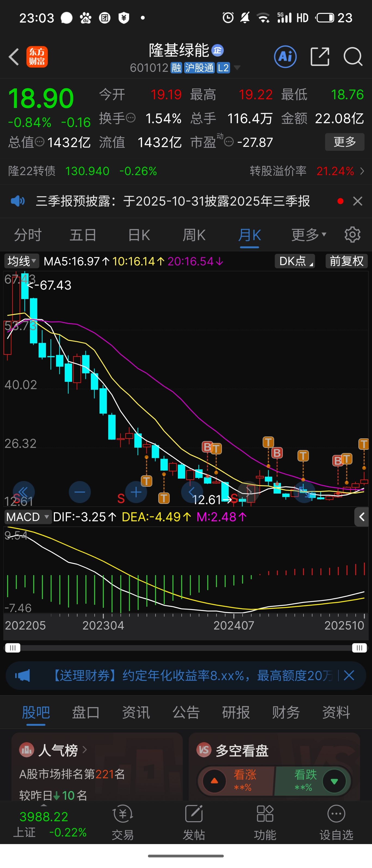Open the search magnifier icon
372x868 pixels.
[353, 57]
